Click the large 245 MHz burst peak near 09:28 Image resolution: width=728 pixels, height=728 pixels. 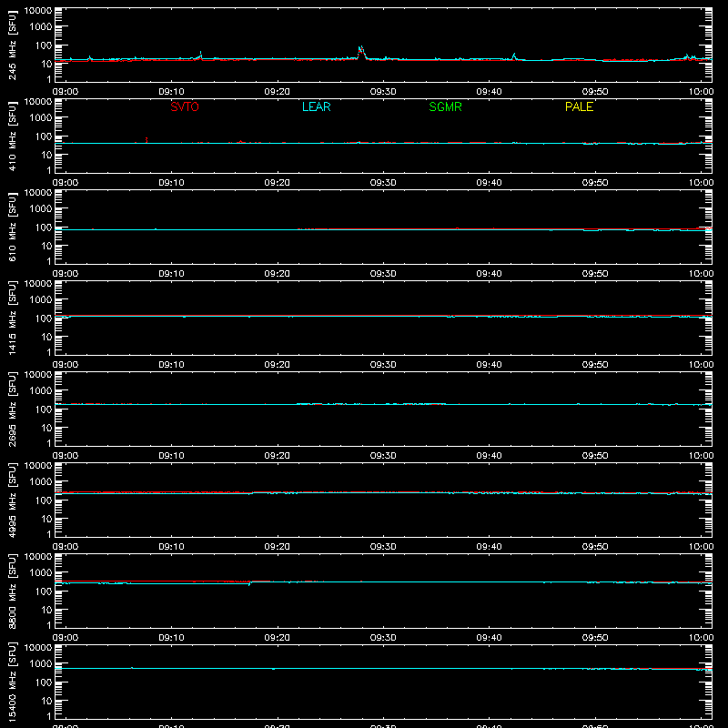point(360,52)
